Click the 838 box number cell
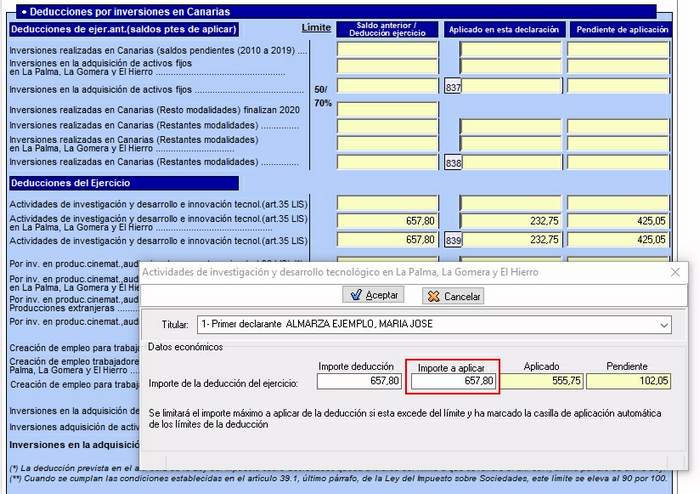This screenshot has width=700, height=494. 453,162
